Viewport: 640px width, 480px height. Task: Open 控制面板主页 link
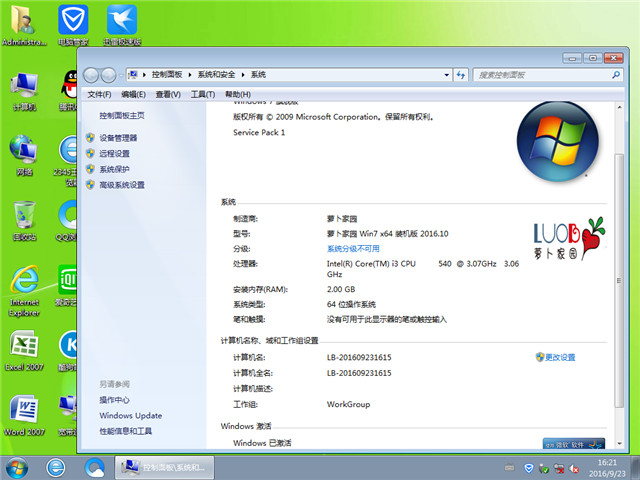pyautogui.click(x=122, y=116)
